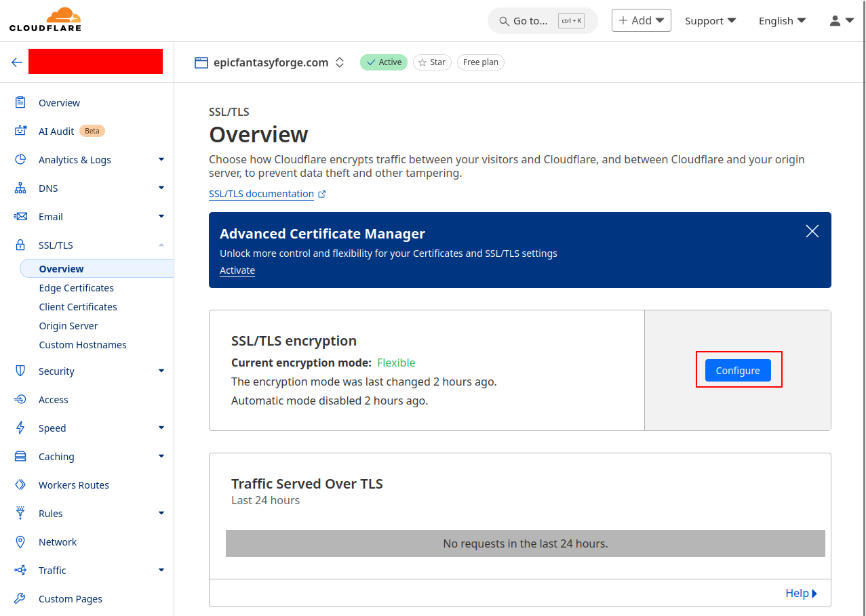The image size is (866, 616).
Task: Click the Star button
Action: tap(432, 62)
